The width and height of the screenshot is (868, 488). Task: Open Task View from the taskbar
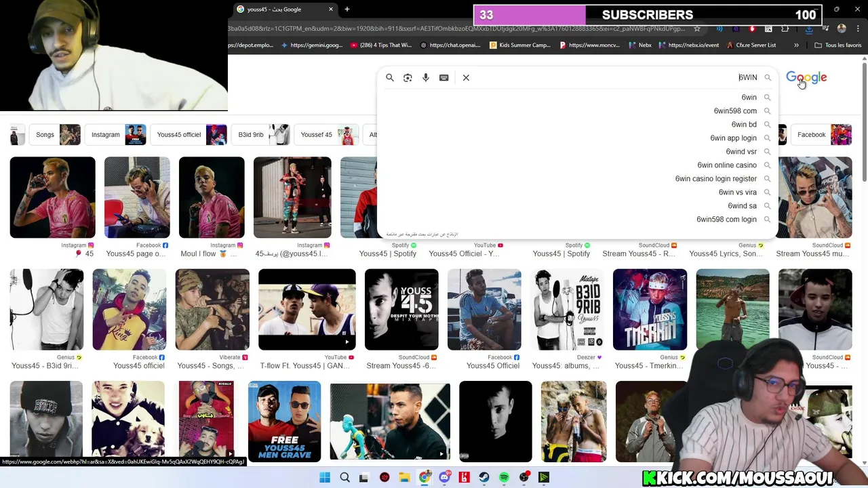coord(363,478)
